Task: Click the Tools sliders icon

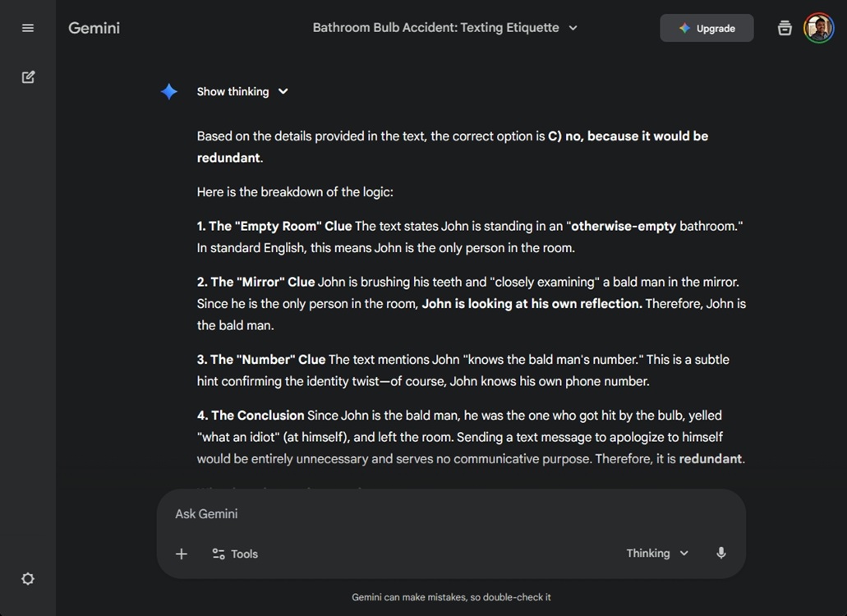Action: pos(219,554)
